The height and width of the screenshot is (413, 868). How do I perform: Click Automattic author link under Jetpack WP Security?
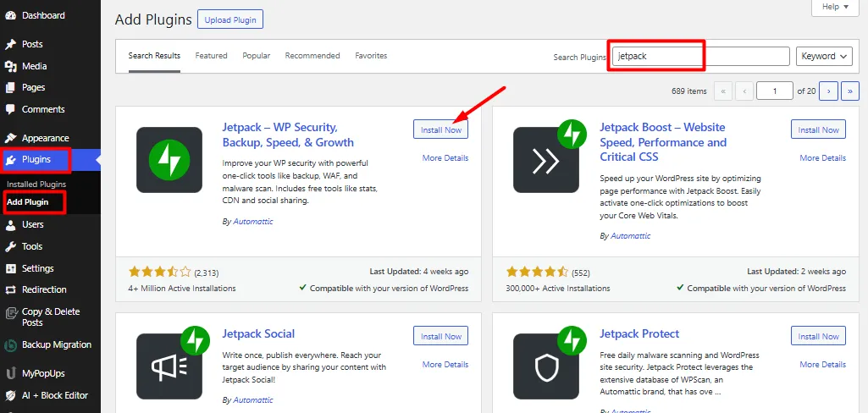[x=253, y=222]
